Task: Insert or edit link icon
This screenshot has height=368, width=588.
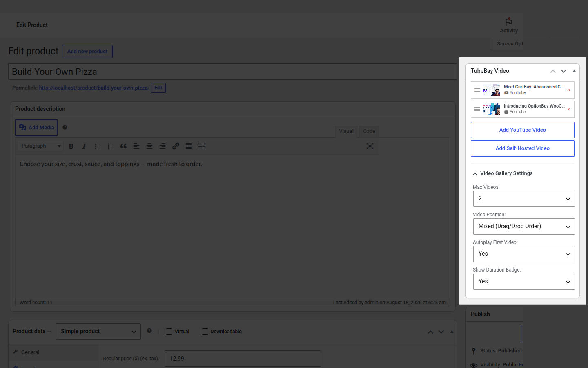Action: pos(176,146)
